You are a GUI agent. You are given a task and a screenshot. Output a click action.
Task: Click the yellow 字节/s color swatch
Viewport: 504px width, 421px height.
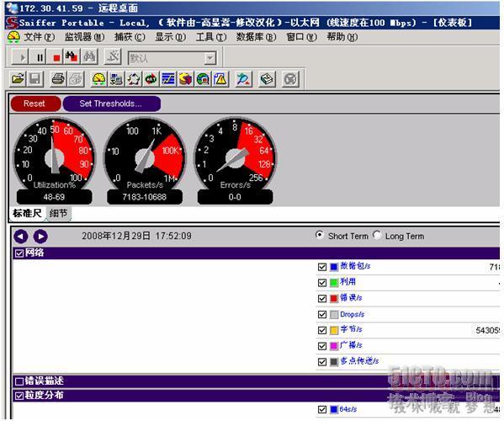tap(334, 330)
